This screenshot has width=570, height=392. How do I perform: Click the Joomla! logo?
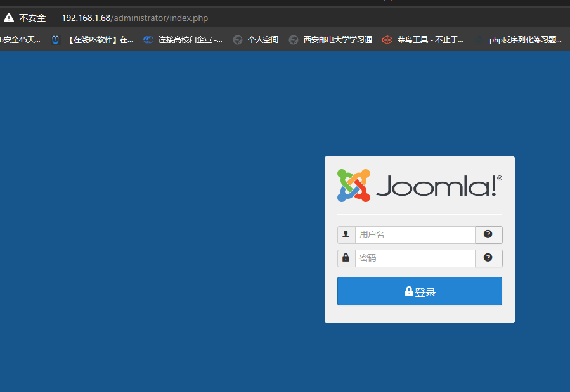(420, 186)
